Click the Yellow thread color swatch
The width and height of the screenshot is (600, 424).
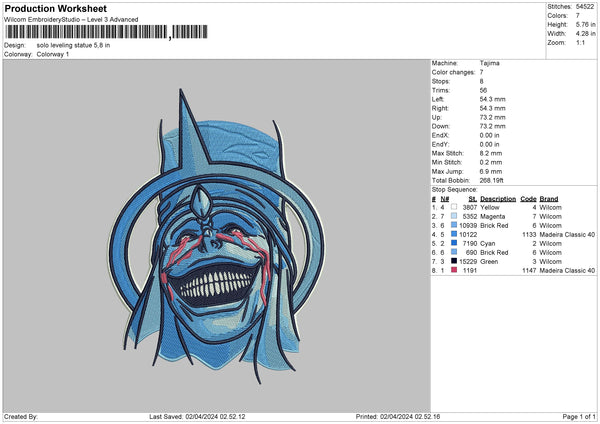tap(455, 207)
